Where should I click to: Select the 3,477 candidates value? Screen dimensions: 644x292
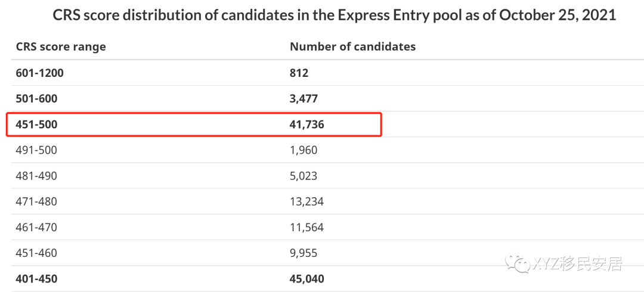point(304,98)
